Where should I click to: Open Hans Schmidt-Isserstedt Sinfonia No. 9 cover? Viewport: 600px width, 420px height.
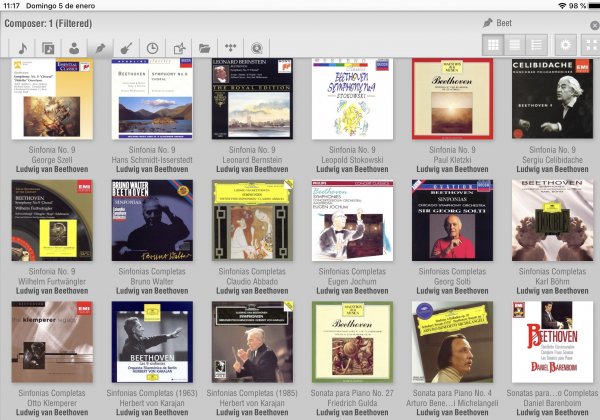tap(152, 99)
